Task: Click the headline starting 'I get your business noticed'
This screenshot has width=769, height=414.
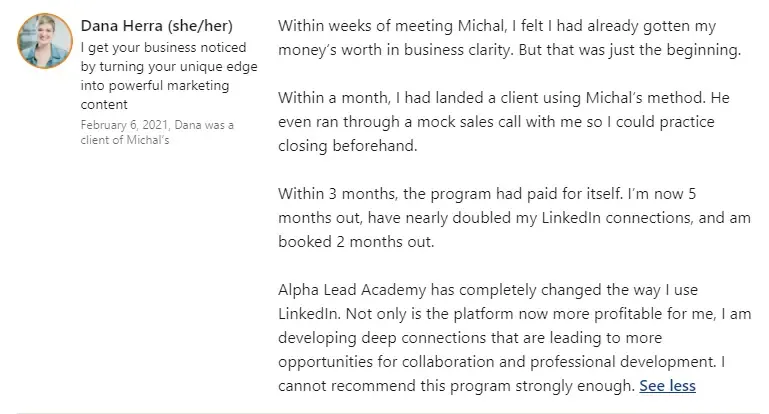Action: (169, 76)
